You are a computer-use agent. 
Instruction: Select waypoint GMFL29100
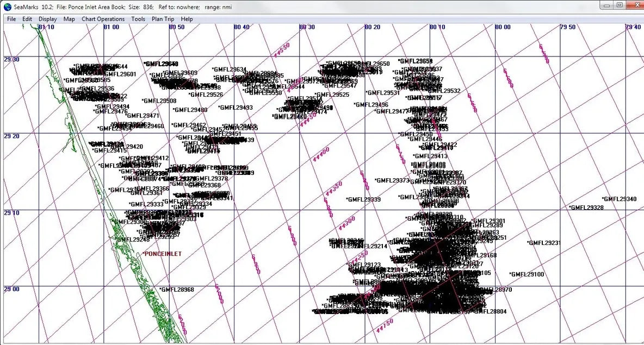pyautogui.click(x=527, y=274)
